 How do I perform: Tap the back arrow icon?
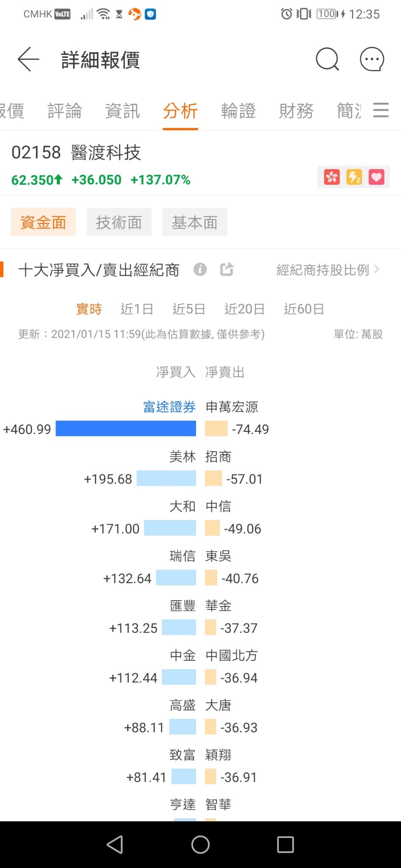coord(28,59)
